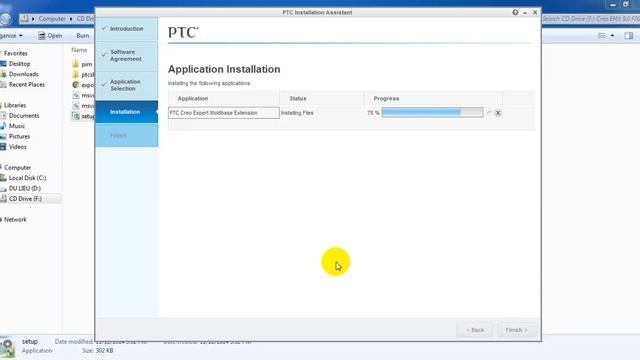Click the PTC logo
Image resolution: width=640 pixels, height=360 pixels.
[x=183, y=32]
